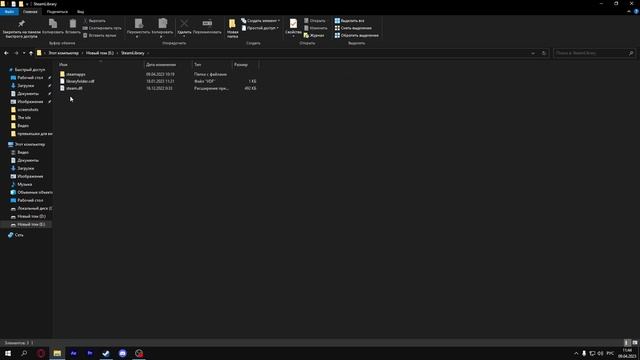
Task: Click Вставить ярлык (Paste shortcut)
Action: tap(100, 36)
